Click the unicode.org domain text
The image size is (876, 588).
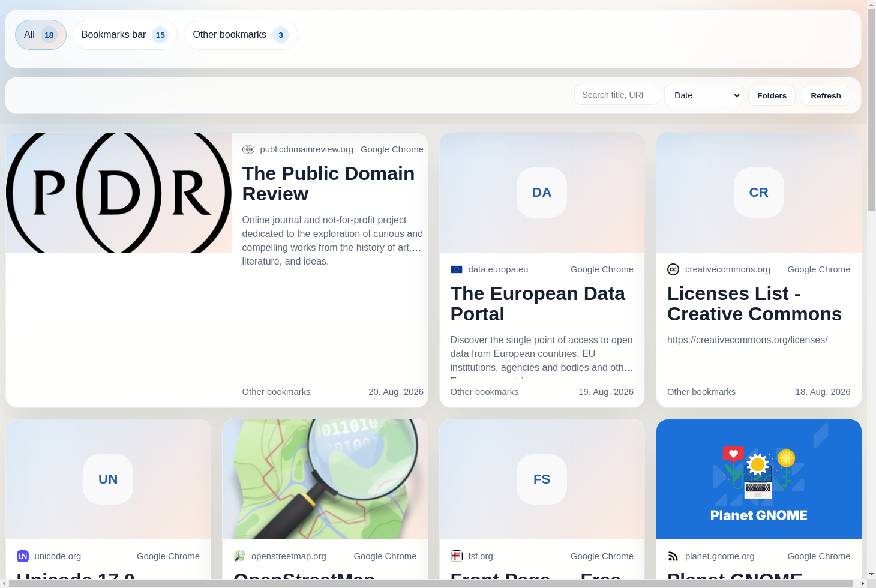point(58,556)
